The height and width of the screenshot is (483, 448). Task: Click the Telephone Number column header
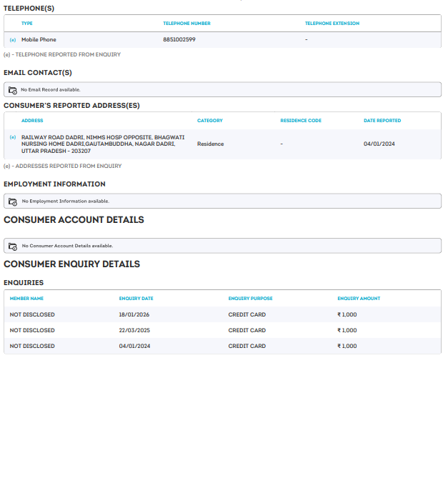coord(186,24)
